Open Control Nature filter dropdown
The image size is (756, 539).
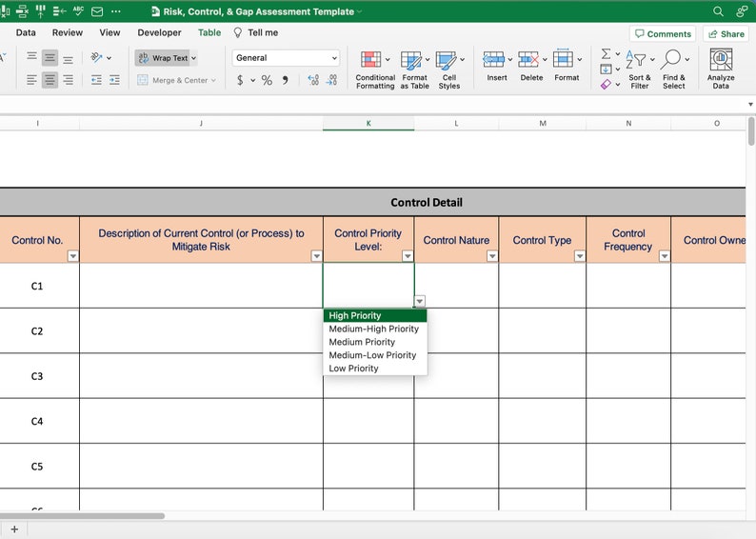coord(492,256)
